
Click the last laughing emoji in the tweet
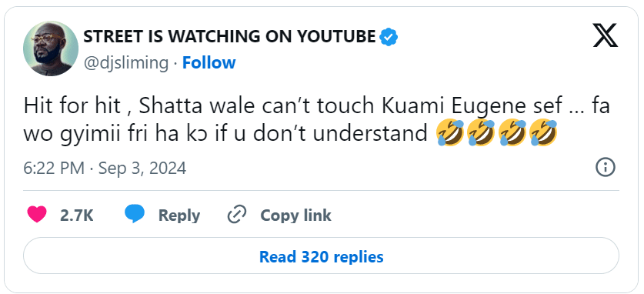coord(543,132)
